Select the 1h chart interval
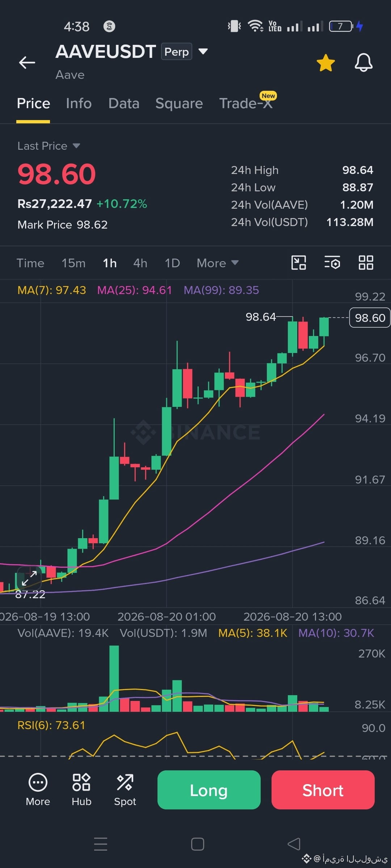This screenshot has width=391, height=868. click(x=110, y=263)
